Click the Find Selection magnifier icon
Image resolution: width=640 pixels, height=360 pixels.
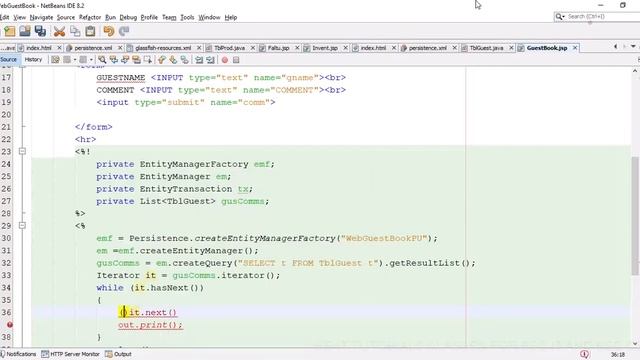102,60
